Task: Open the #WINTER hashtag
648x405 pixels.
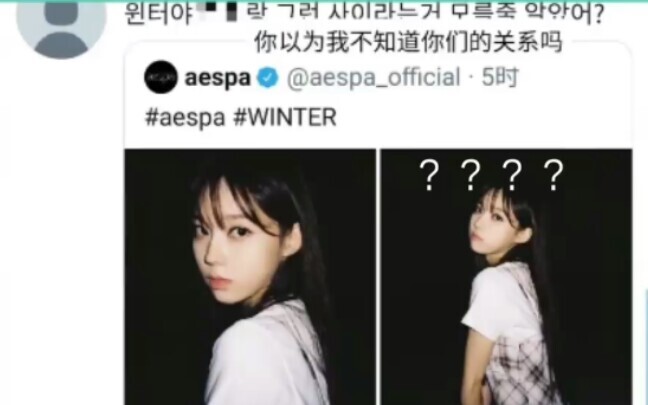Action: (x=285, y=117)
